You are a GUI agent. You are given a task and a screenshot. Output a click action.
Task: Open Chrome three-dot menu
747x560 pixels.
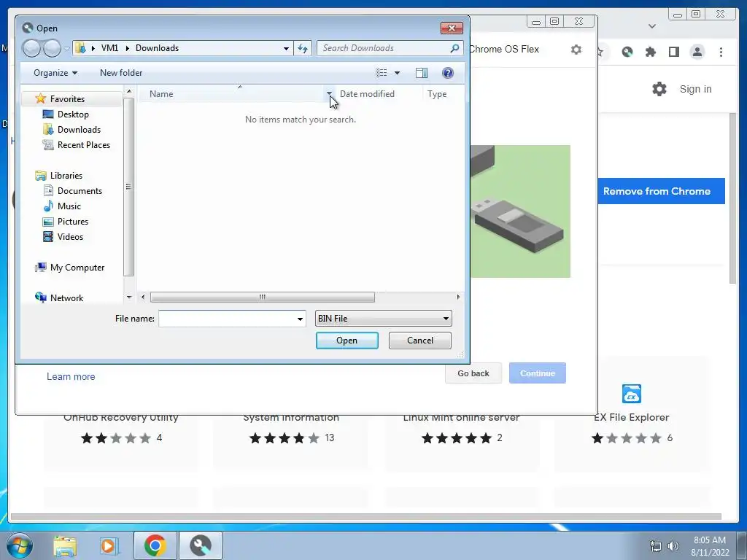721,52
